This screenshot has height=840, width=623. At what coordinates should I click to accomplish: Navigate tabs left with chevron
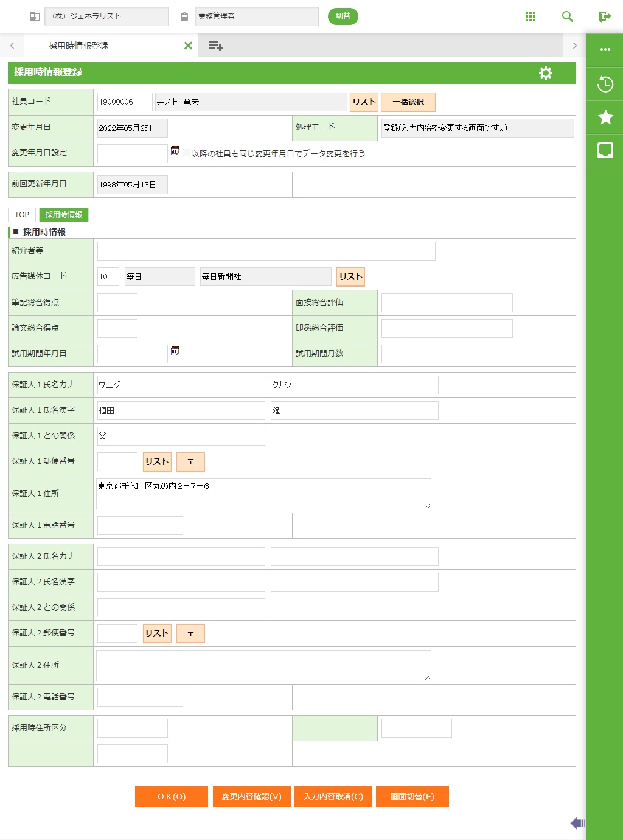coord(12,46)
